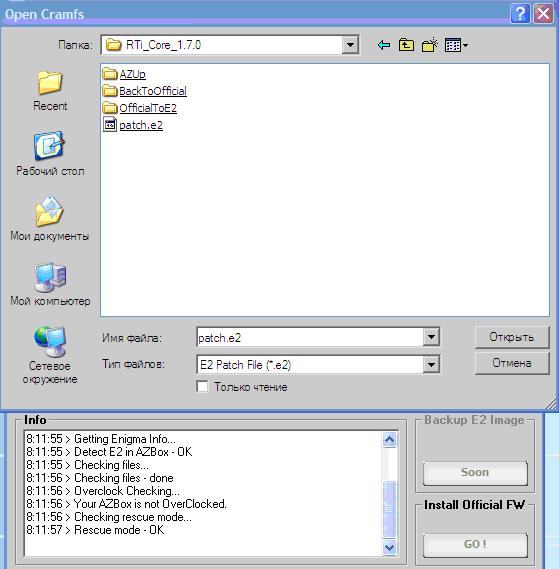The height and width of the screenshot is (569, 559).
Task: Click the help question mark button
Action: point(520,14)
